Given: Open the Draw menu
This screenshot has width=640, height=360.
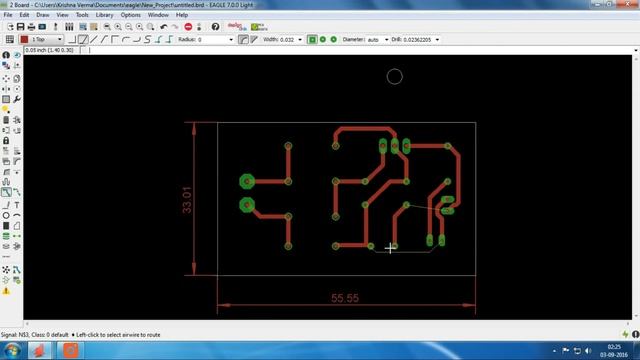Looking at the screenshot, I should click(x=42, y=15).
